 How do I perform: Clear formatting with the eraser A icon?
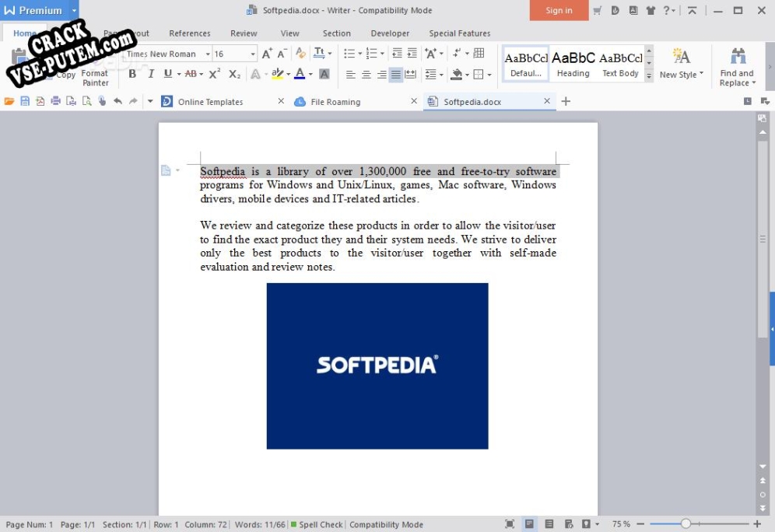click(x=300, y=54)
